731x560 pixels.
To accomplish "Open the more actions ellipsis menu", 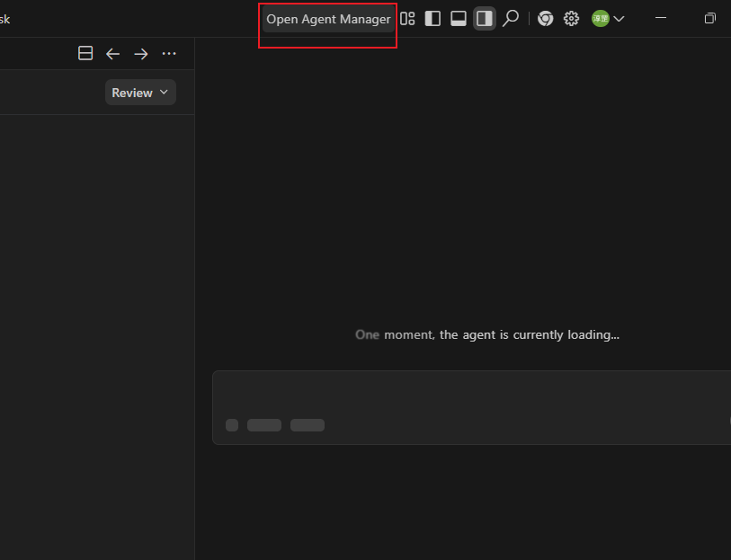I will [169, 54].
